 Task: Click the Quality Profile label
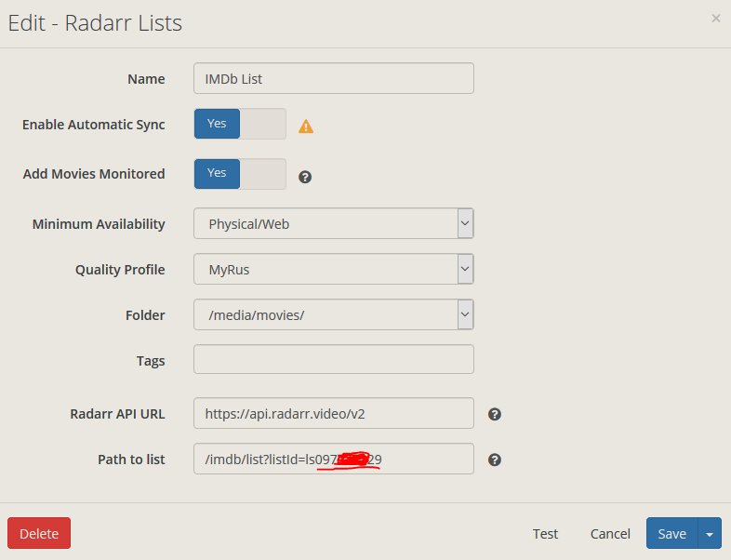tap(120, 270)
